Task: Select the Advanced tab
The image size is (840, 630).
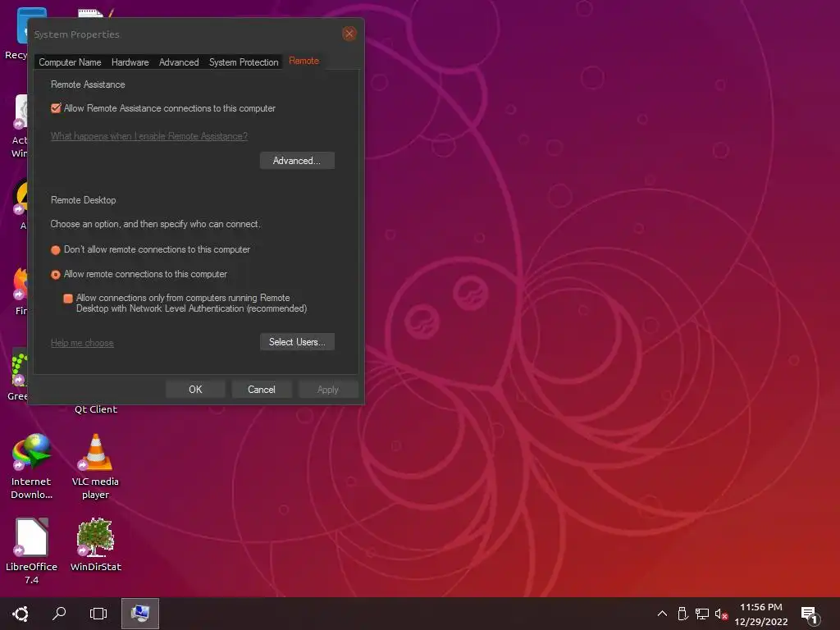Action: (179, 62)
